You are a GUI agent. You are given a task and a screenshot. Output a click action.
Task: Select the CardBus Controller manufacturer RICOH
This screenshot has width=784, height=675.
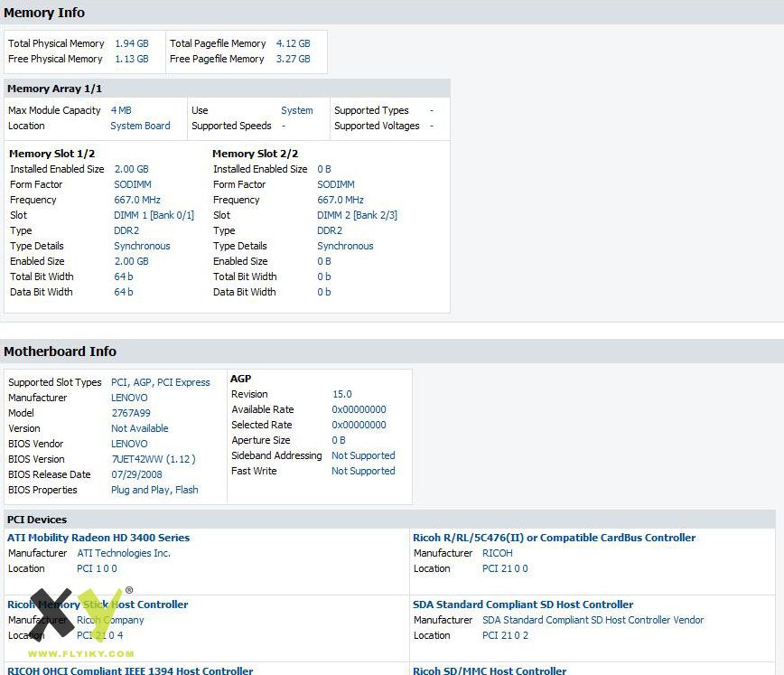[x=497, y=553]
